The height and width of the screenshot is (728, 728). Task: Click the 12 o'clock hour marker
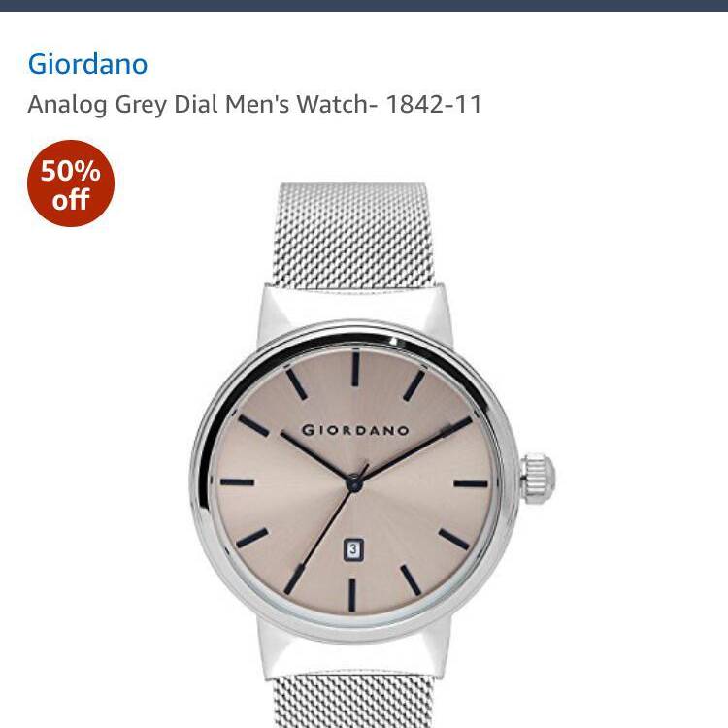coord(355,369)
